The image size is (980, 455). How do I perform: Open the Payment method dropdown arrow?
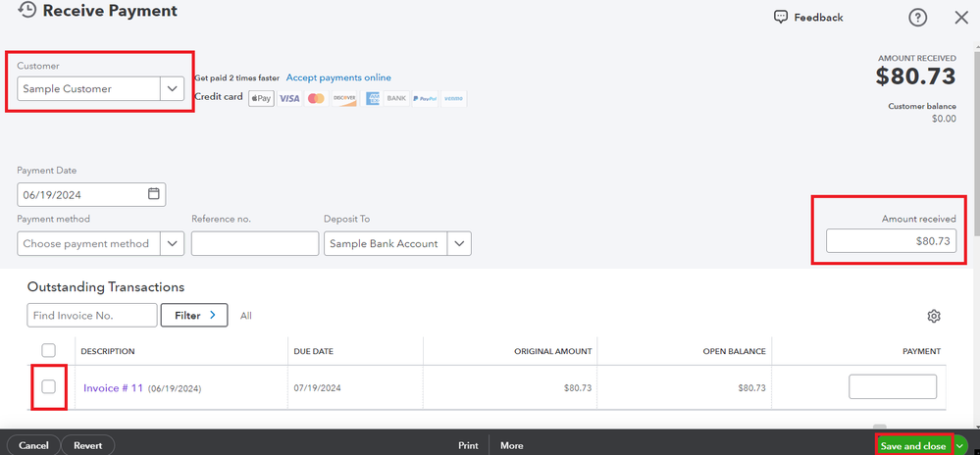pos(173,243)
